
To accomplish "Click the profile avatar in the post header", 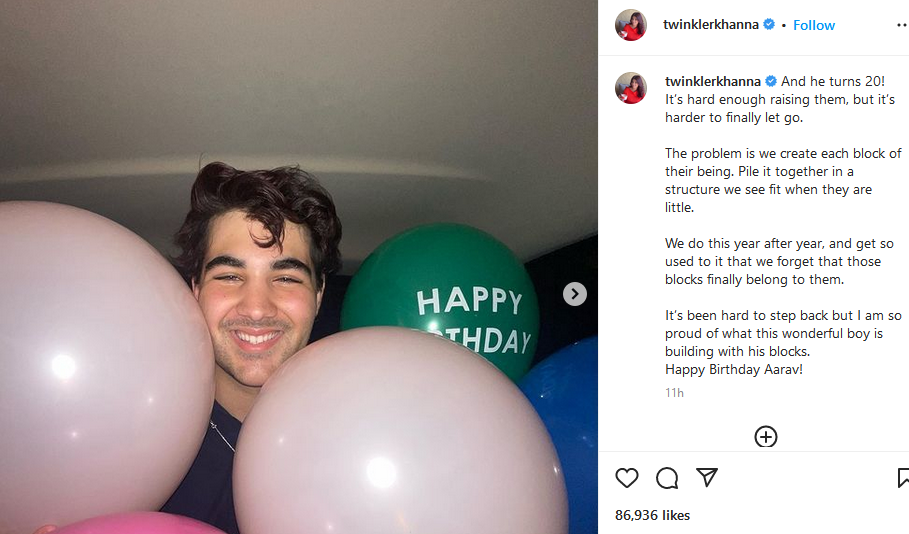I will pos(631,25).
